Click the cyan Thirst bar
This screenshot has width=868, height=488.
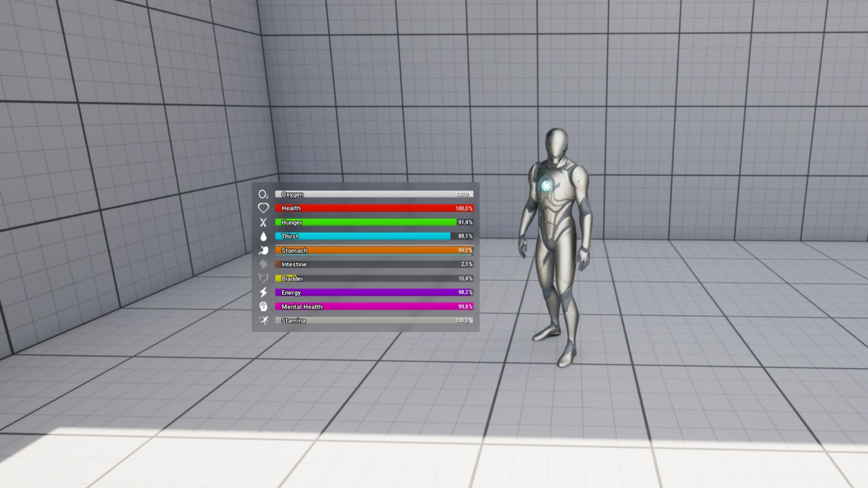pos(374,236)
